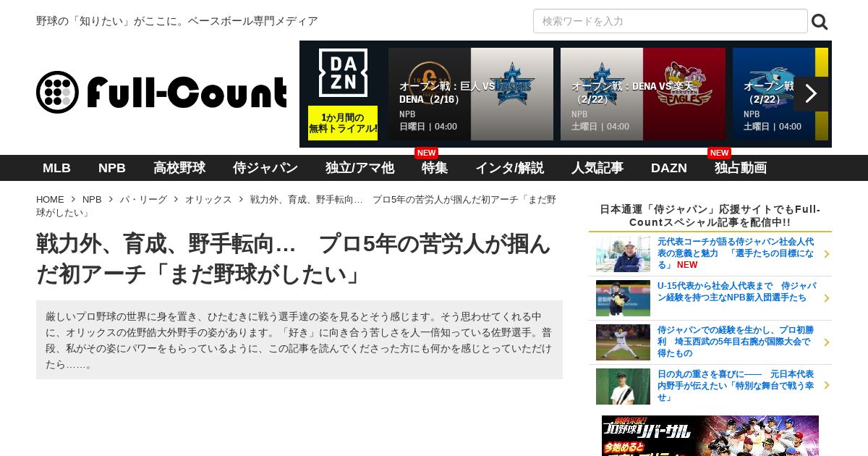Click thumbnail for U-15代表 article

coord(623,298)
